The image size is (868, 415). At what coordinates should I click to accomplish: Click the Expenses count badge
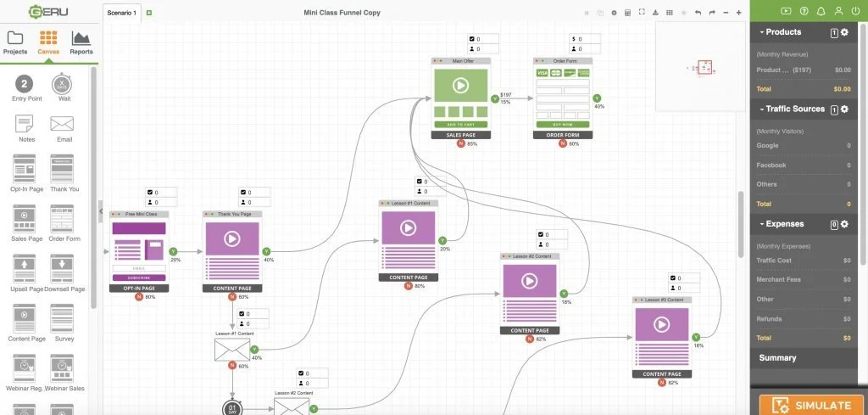tap(834, 225)
